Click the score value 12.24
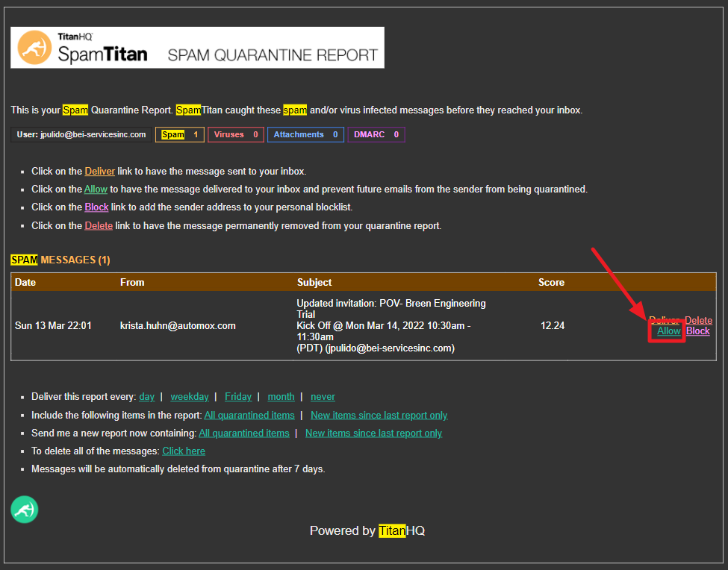Screen dimensions: 728x570 click(553, 325)
